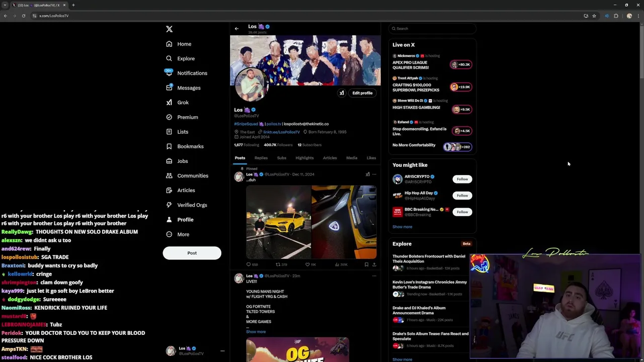Click the Articles icon in sidebar
Screen dimensions: 644x362
tap(169, 190)
